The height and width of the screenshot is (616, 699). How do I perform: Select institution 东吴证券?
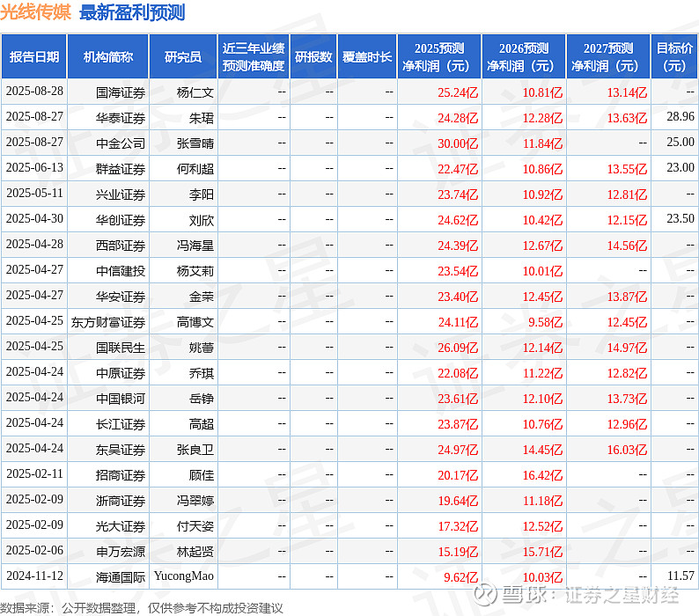pos(121,450)
